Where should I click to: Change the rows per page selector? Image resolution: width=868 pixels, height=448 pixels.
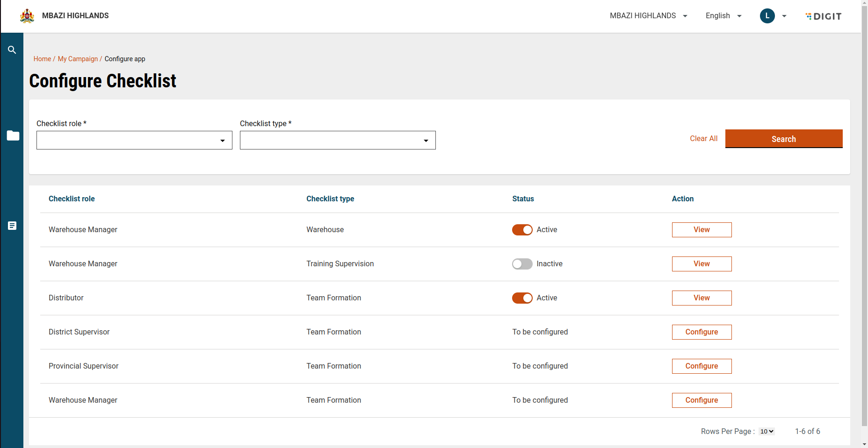pyautogui.click(x=767, y=432)
